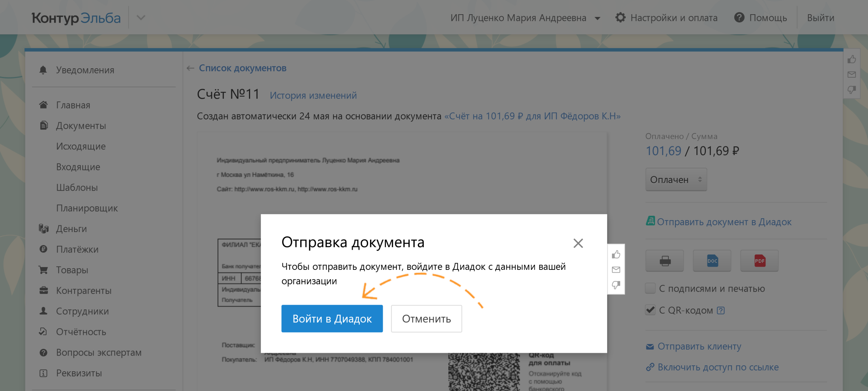Open Контрагенты from the sidebar

click(84, 290)
